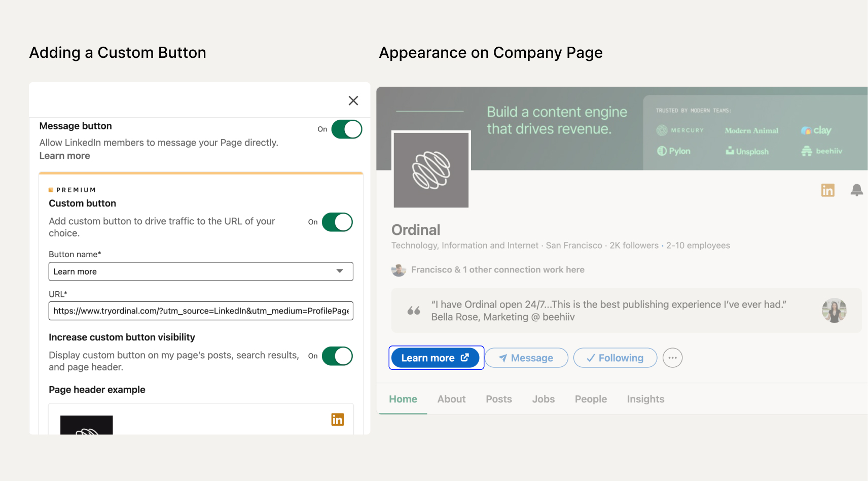Click the notification bell icon

[857, 190]
